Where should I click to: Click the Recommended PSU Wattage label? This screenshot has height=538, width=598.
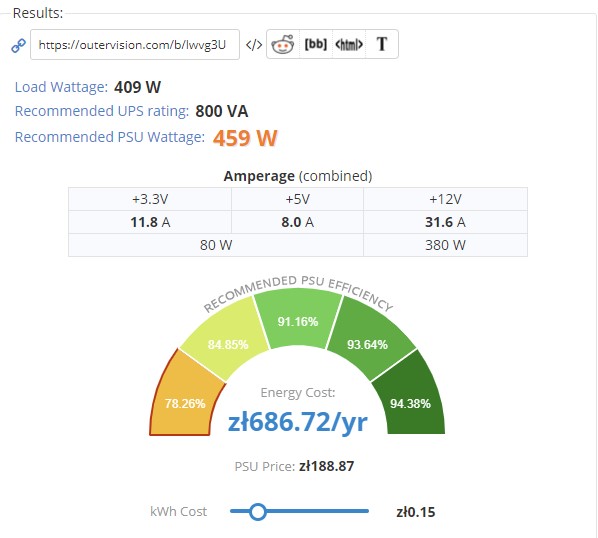click(110, 137)
